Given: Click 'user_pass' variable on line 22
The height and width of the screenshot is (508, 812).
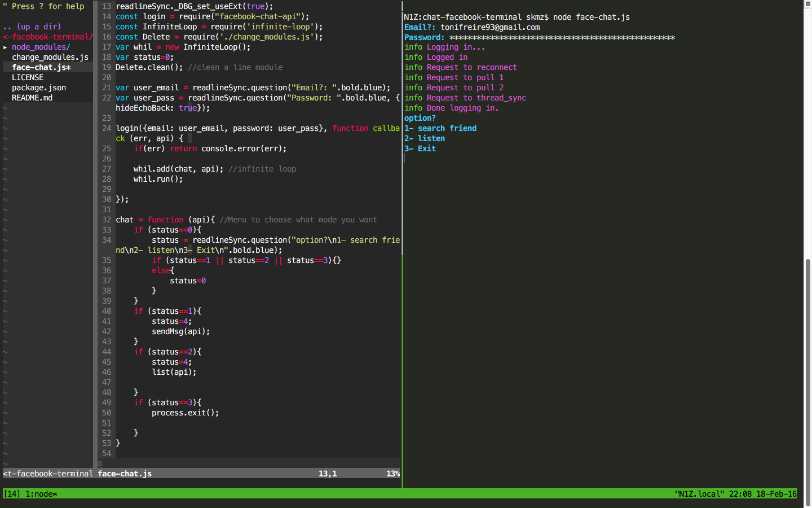Looking at the screenshot, I should [x=154, y=98].
